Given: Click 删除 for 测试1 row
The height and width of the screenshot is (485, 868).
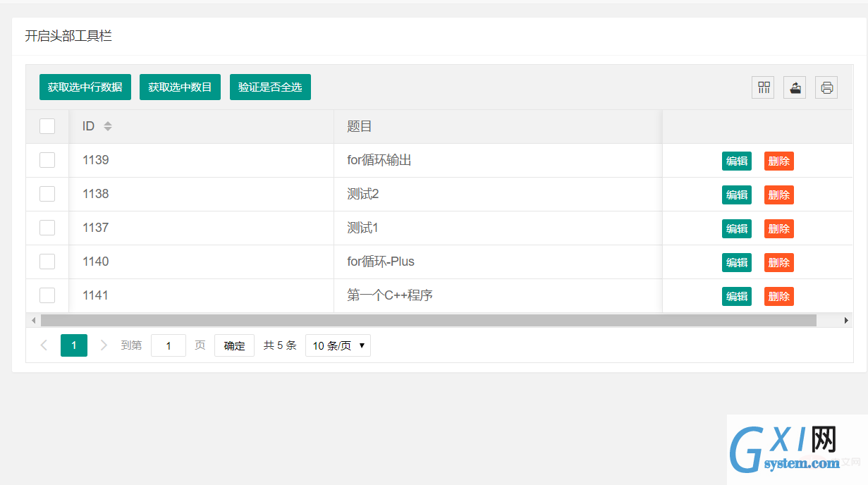Looking at the screenshot, I should [x=779, y=228].
